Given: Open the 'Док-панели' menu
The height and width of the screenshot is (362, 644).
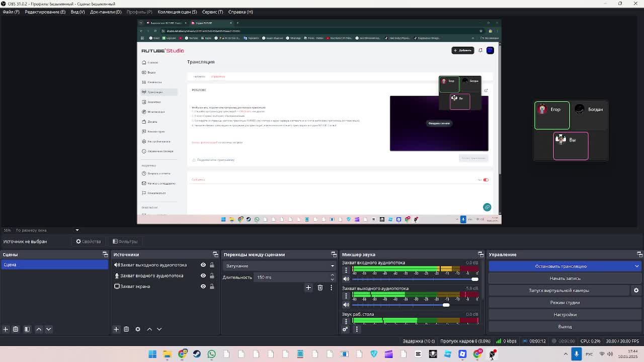Looking at the screenshot, I should pos(106,12).
